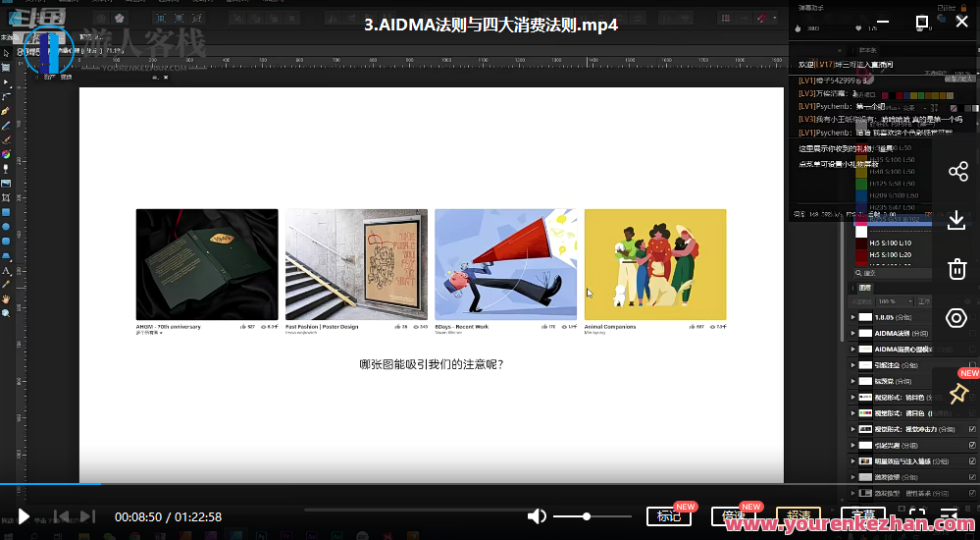Image resolution: width=980 pixels, height=540 pixels.
Task: Select the Ellipse shape tool
Action: click(6, 227)
